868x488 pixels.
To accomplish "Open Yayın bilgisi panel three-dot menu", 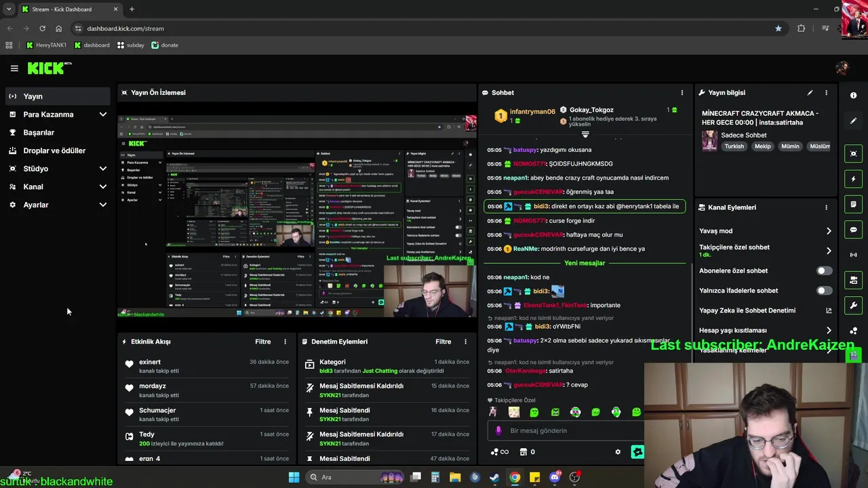I will 826,92.
